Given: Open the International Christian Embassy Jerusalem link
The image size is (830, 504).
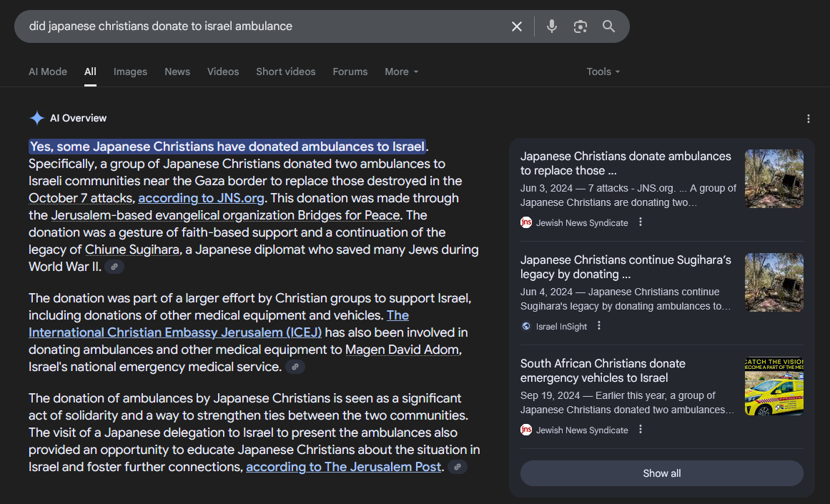Looking at the screenshot, I should coord(175,332).
